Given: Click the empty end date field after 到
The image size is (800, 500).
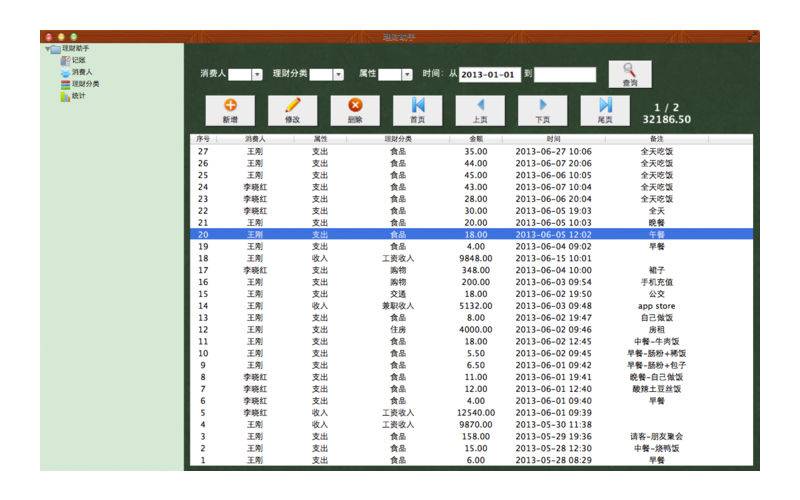Looking at the screenshot, I should coord(565,74).
